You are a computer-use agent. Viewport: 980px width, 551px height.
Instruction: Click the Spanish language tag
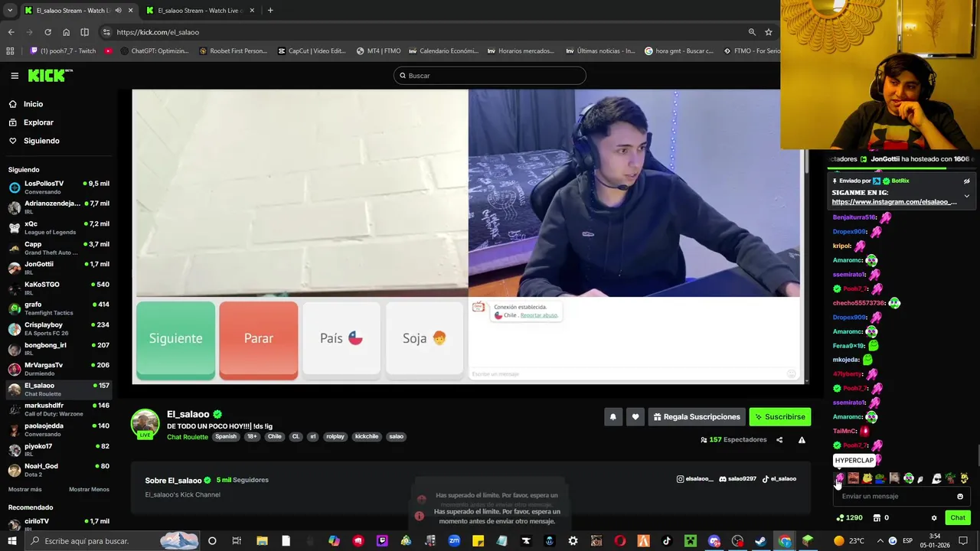pyautogui.click(x=226, y=437)
